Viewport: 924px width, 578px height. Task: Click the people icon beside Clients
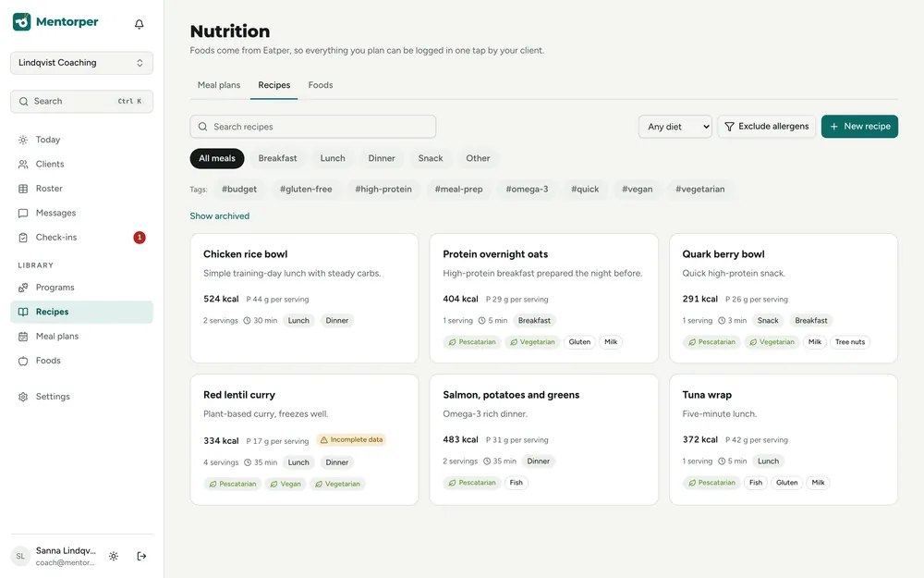tap(23, 164)
